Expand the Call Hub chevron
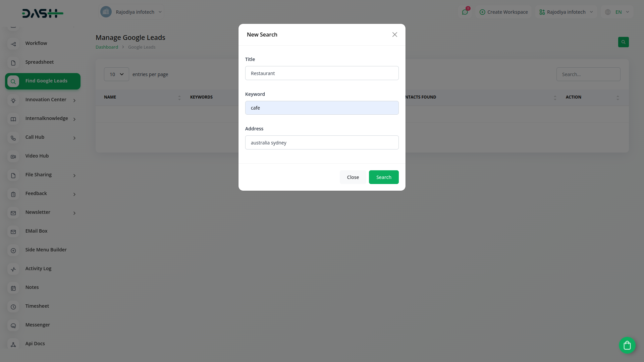The height and width of the screenshot is (362, 644). (x=74, y=138)
